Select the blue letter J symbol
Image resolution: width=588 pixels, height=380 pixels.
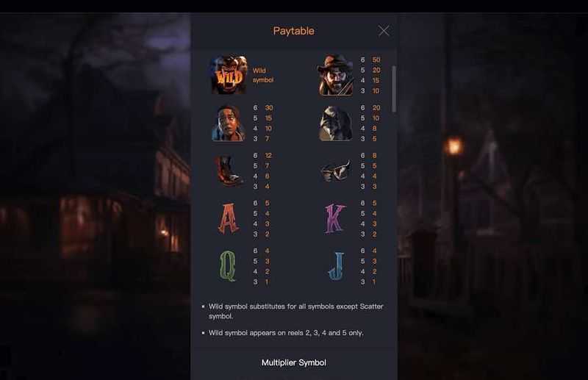point(337,266)
